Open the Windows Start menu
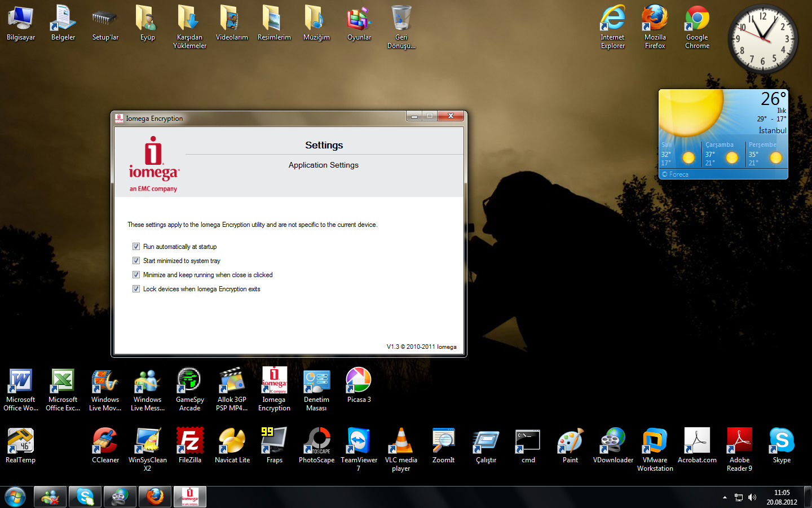This screenshot has height=508, width=812. (15, 497)
